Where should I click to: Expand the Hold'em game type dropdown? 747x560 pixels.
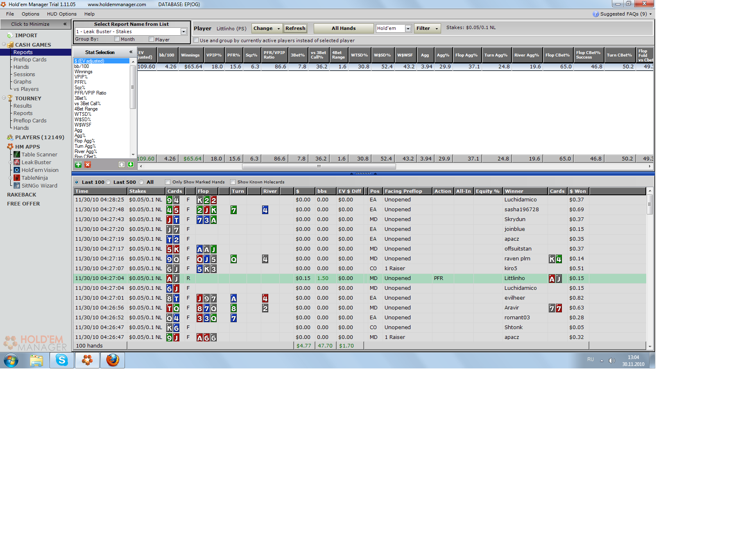click(408, 28)
